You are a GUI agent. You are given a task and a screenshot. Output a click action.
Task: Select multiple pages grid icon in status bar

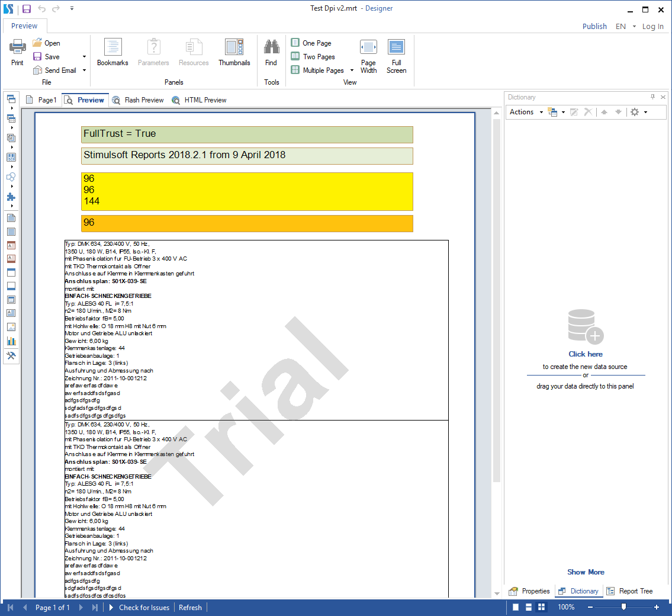pos(541,607)
